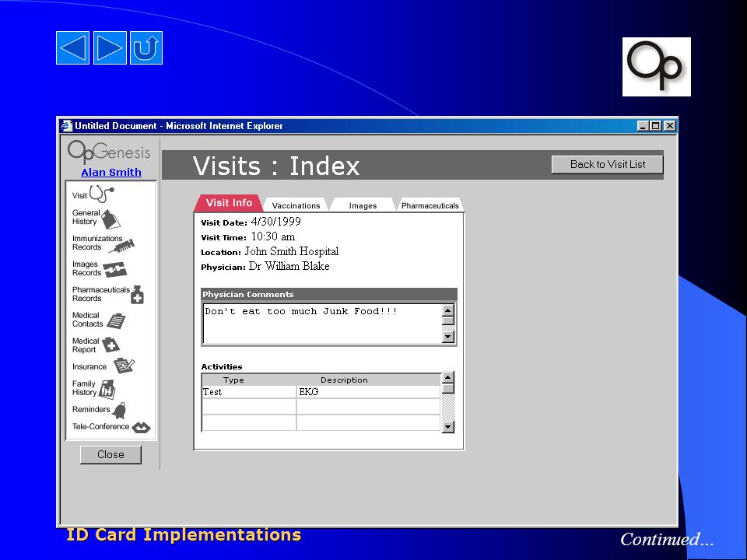Click the OpGenesis logo in sidebar
The image size is (747, 560).
(109, 152)
